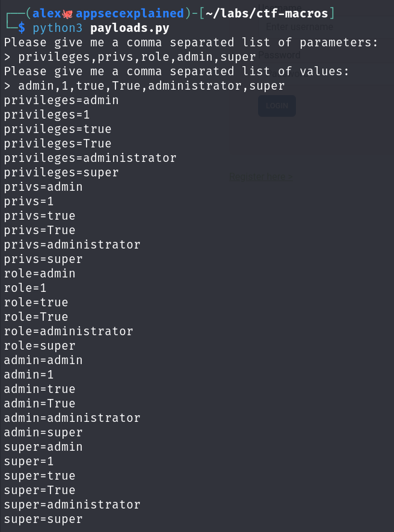This screenshot has height=532, width=394.
Task: Click the privs=1 output line
Action: pos(29,202)
